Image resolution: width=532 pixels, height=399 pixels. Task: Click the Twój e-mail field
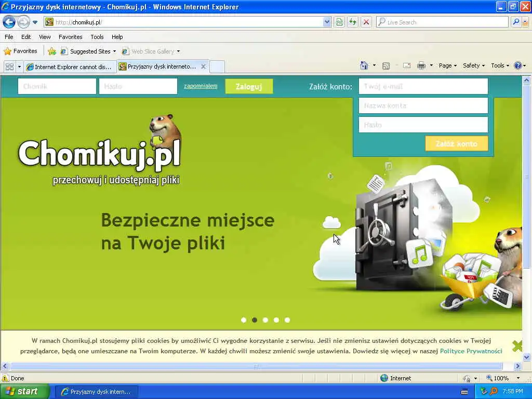[423, 86]
